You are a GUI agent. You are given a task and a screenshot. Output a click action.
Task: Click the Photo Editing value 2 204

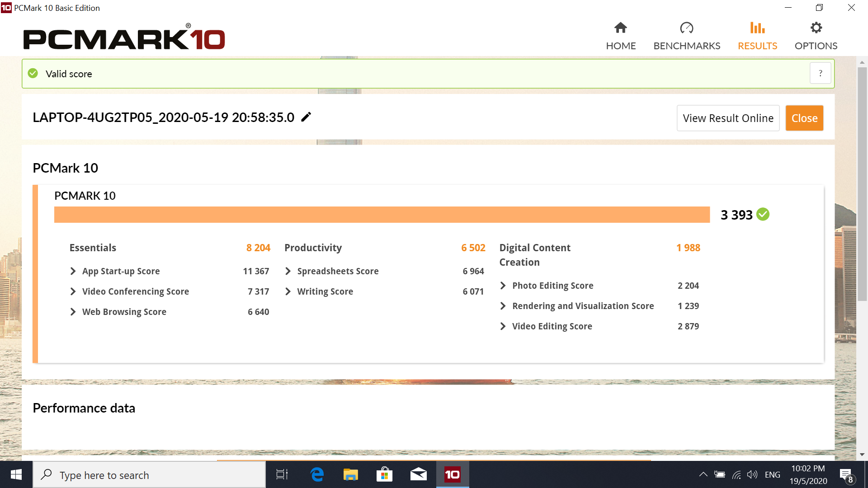[x=688, y=286]
